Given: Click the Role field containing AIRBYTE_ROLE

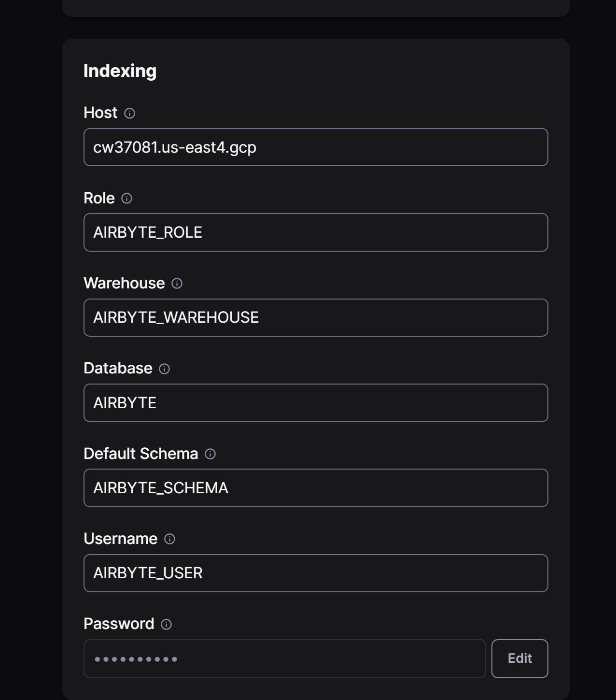Looking at the screenshot, I should click(316, 232).
